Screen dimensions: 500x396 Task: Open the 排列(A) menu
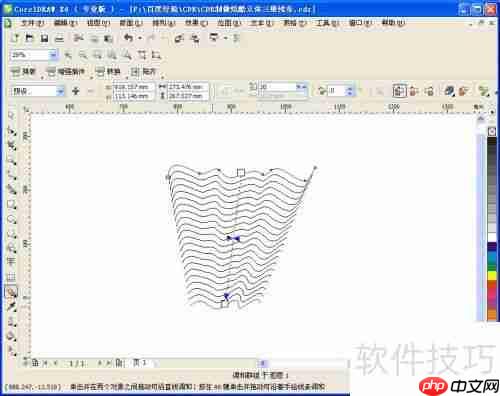click(164, 23)
